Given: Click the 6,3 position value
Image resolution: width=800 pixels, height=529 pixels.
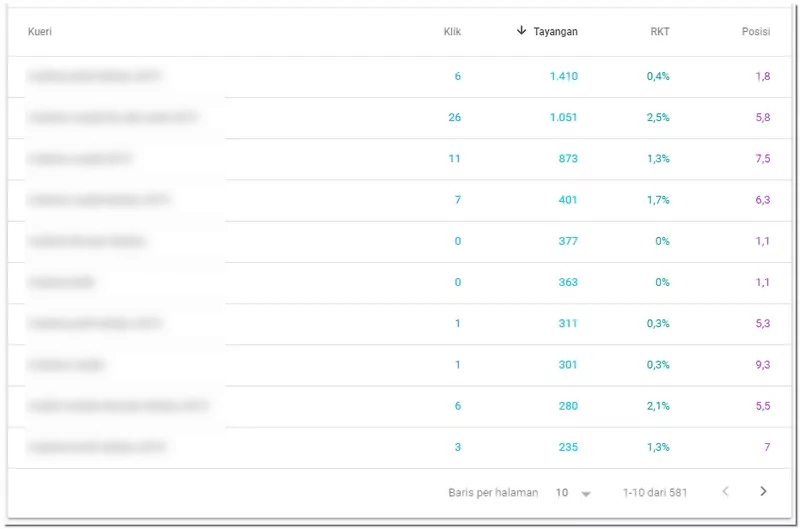Looking at the screenshot, I should tap(763, 200).
